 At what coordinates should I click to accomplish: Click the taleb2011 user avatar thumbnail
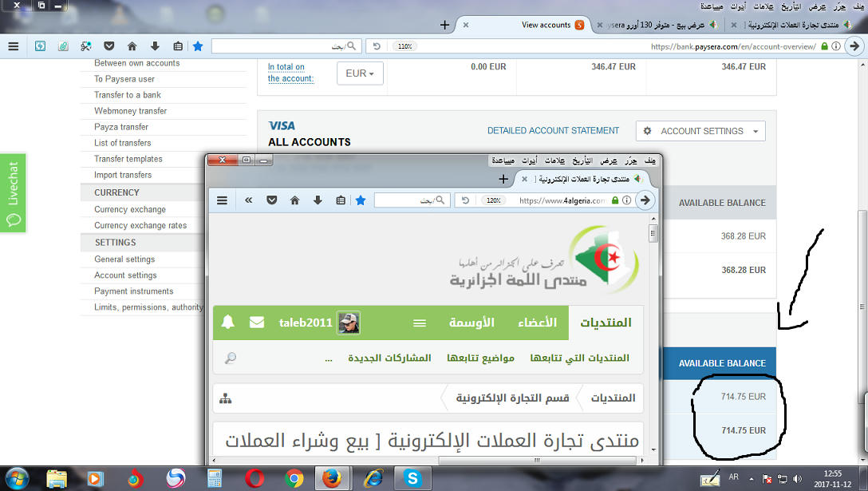[349, 323]
